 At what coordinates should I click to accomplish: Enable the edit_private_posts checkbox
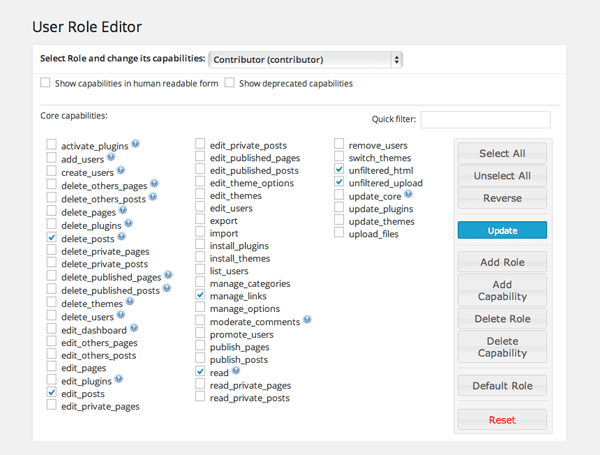click(200, 144)
